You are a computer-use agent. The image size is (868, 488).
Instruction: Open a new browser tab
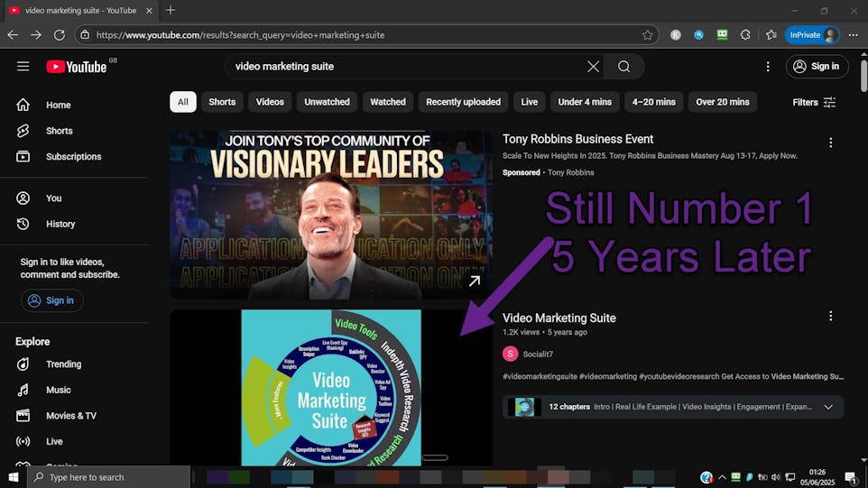coord(171,10)
